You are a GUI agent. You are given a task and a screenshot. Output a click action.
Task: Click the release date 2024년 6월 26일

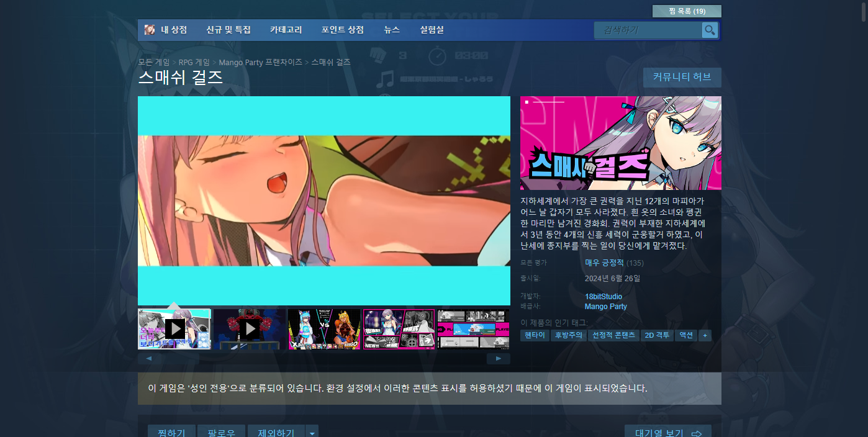click(612, 279)
